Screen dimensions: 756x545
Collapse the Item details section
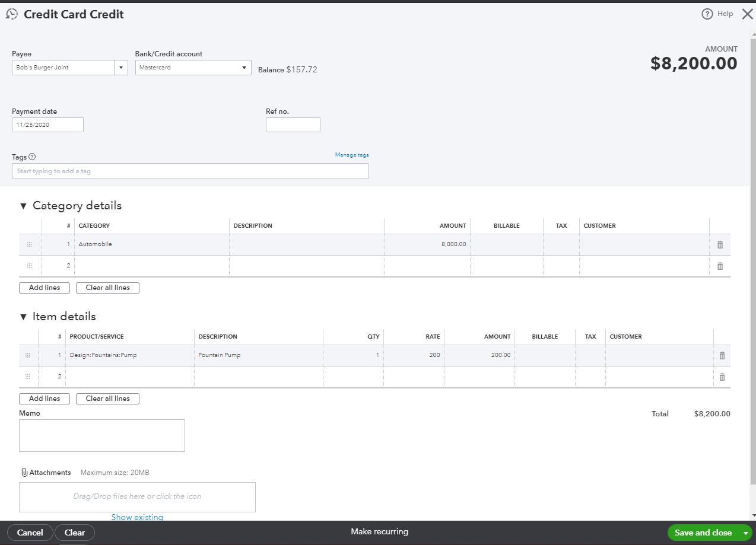(x=23, y=317)
